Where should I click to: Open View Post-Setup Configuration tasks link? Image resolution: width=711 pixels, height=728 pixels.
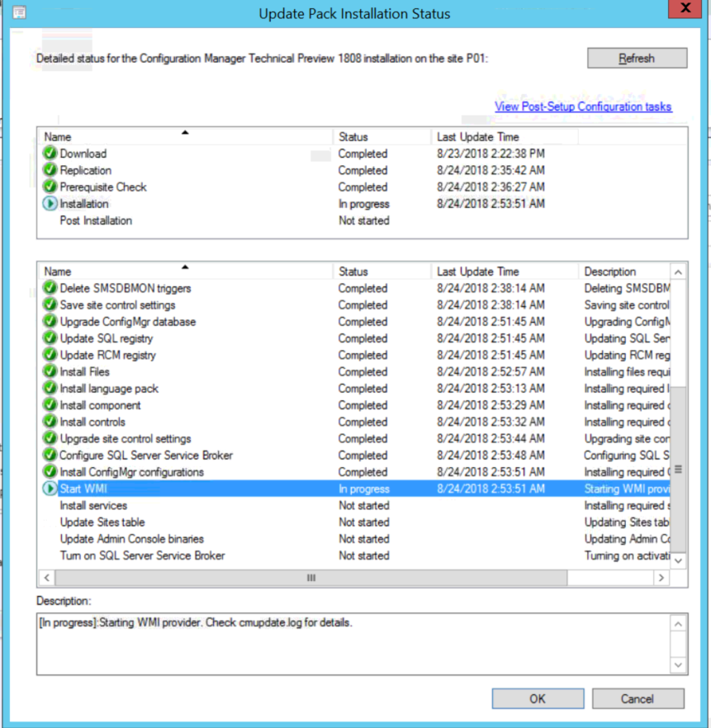583,106
